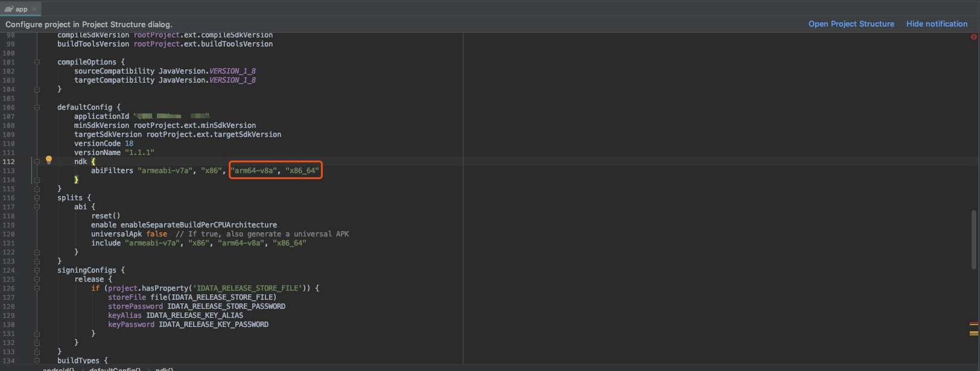The image size is (980, 371).
Task: Collapse the defaultConfig block fold marker
Action: 37,107
